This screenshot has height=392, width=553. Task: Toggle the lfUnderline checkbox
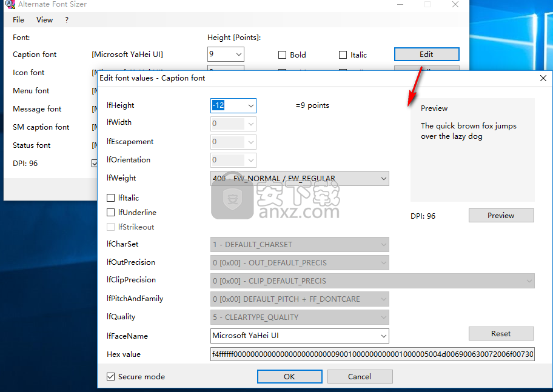click(x=111, y=212)
